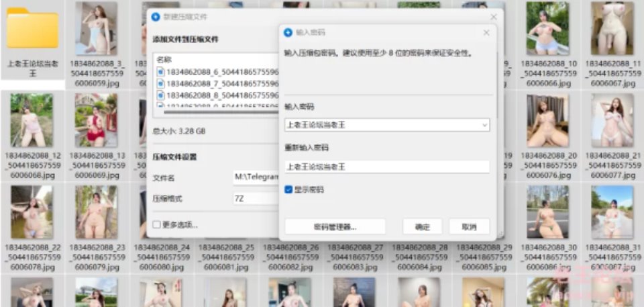Click the app icon in 新建压缩文件 title bar
This screenshot has height=307, width=644.
[156, 17]
